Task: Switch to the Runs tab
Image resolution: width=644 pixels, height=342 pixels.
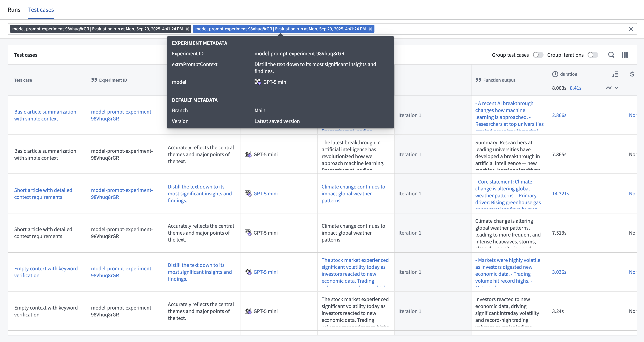Action: 14,9
